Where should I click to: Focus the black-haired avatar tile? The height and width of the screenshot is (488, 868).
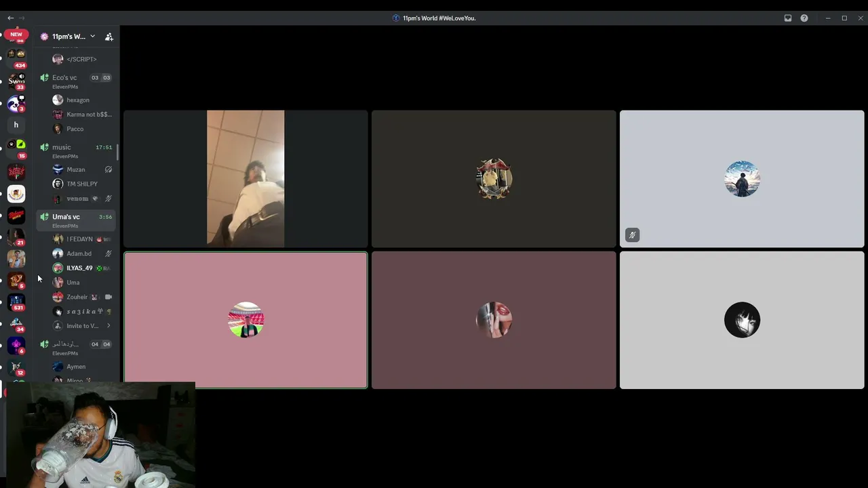[x=742, y=320]
